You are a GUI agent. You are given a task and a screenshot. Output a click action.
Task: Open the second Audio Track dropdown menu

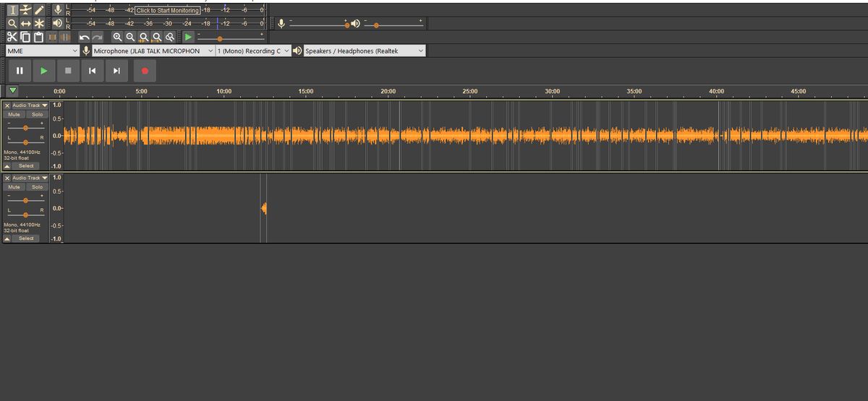30,178
